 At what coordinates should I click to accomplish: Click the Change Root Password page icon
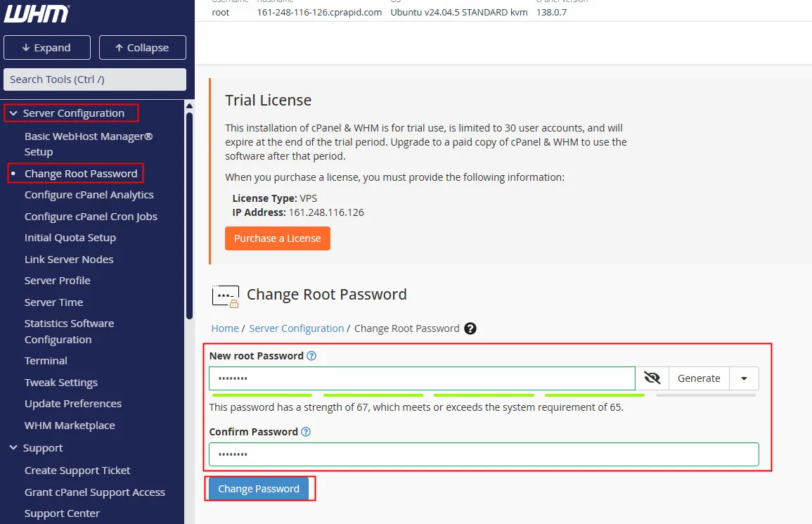[226, 296]
